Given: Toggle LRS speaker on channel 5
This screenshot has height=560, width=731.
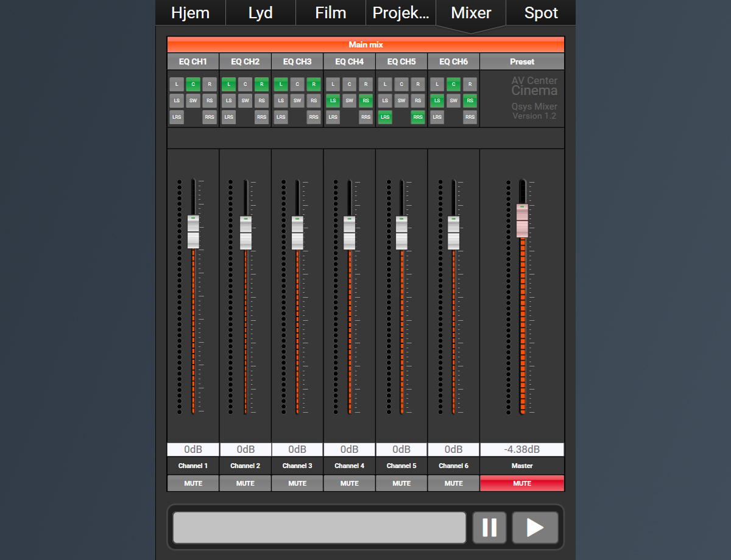Looking at the screenshot, I should coord(385,117).
